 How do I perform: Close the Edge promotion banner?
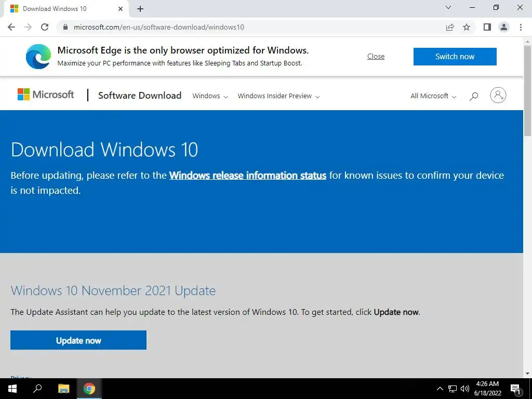pos(376,56)
